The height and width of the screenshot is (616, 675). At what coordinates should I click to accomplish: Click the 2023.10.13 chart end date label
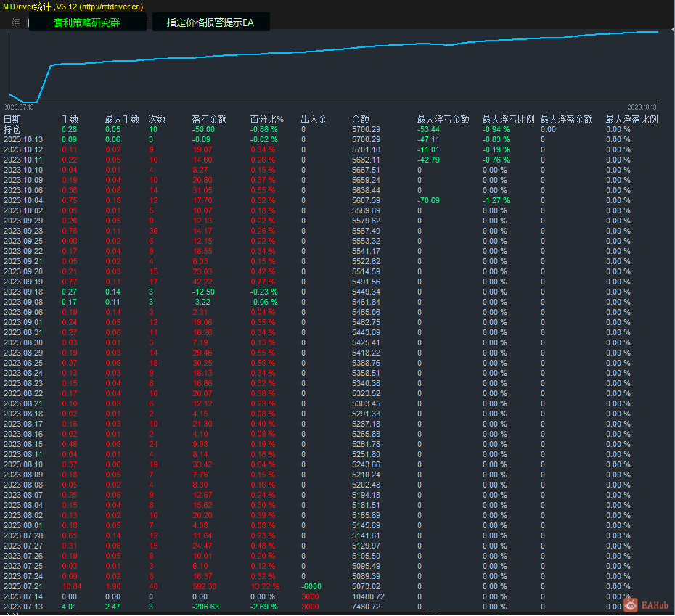click(x=642, y=107)
